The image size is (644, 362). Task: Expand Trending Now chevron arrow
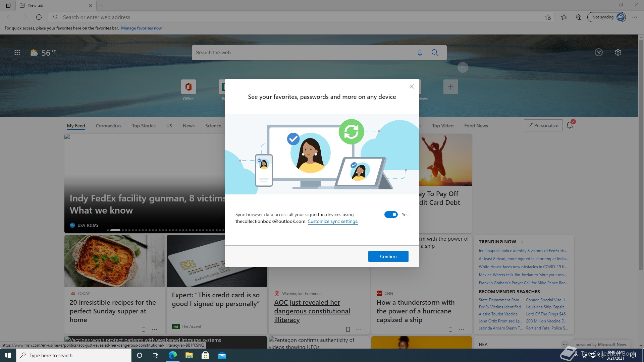522,242
